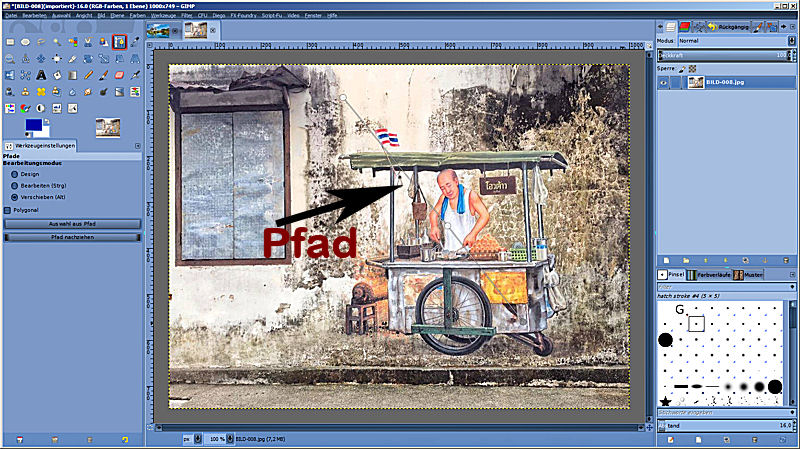Select the Blend gradient tool
Screen dimensions: 800x449
coord(72,76)
